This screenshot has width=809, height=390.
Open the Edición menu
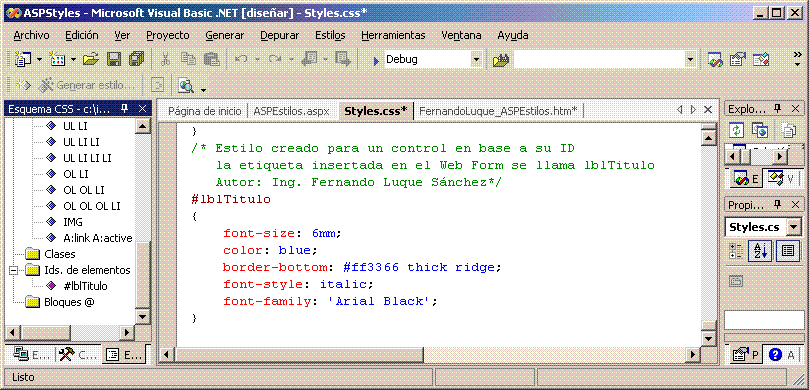coord(82,35)
